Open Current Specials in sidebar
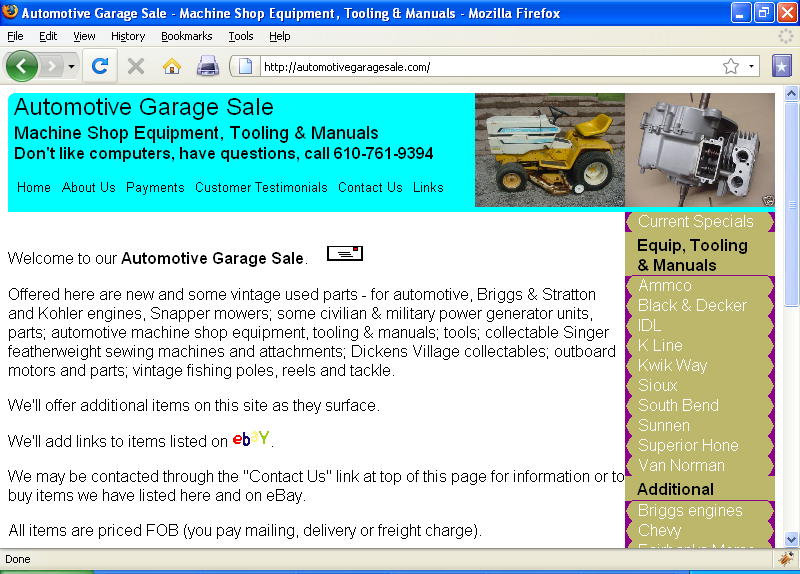 point(696,221)
